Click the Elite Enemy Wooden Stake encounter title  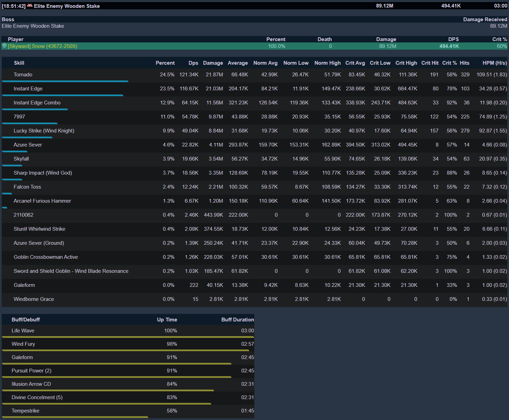[67, 6]
